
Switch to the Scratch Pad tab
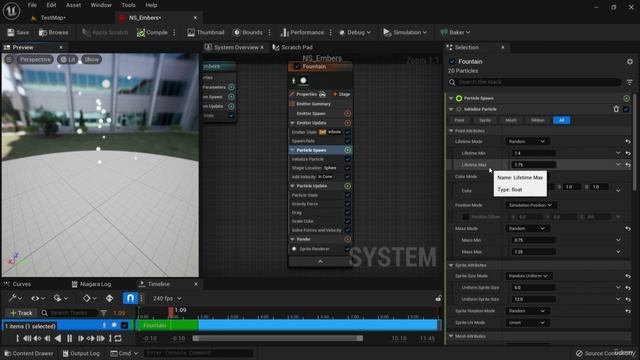pyautogui.click(x=293, y=48)
